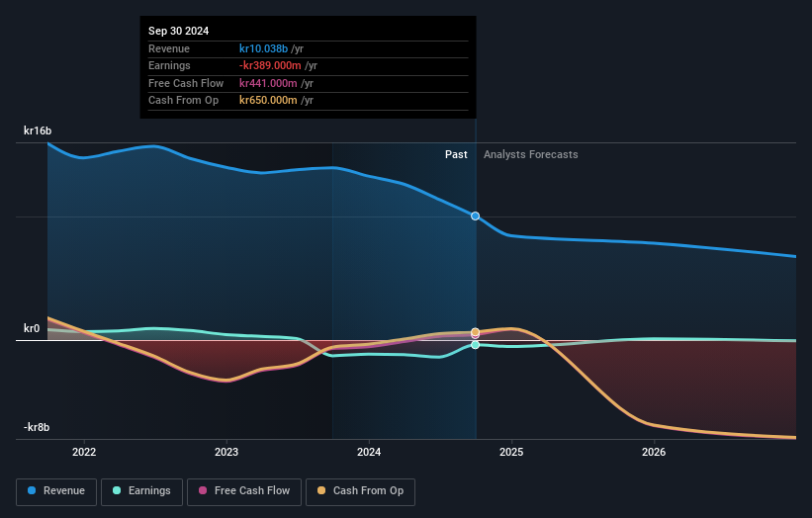The image size is (812, 518).
Task: Click the kr0 y-axis label
Action: pos(32,328)
